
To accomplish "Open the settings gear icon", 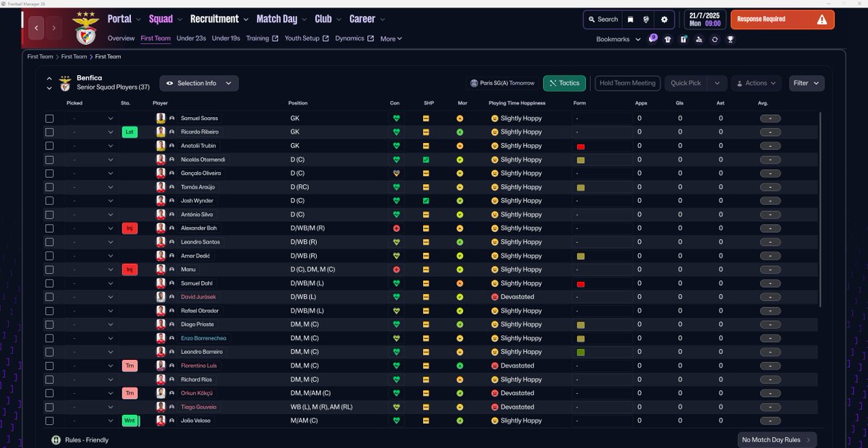I will (665, 20).
